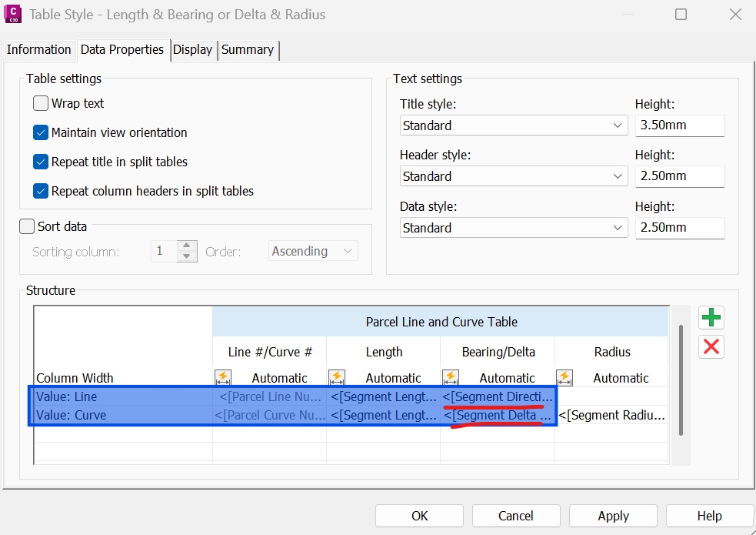Click Automatic width value under Length
Screen dimensions: 756x535
(393, 378)
